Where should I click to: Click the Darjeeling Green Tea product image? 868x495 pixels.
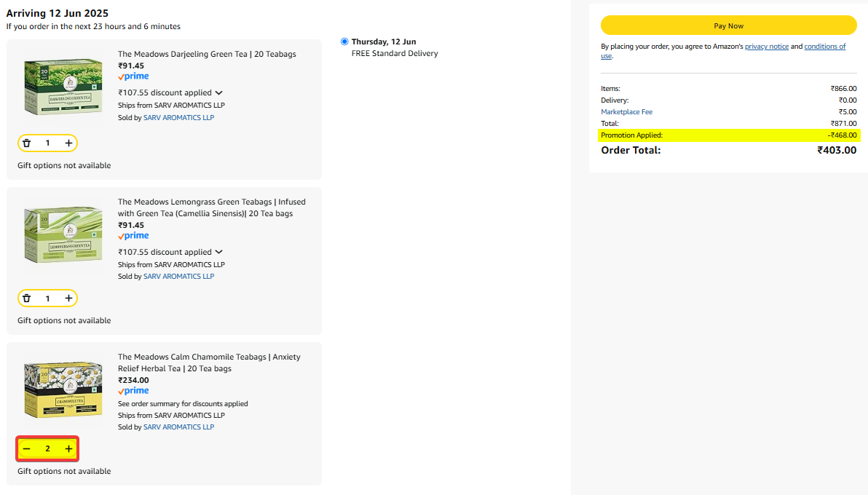click(63, 87)
